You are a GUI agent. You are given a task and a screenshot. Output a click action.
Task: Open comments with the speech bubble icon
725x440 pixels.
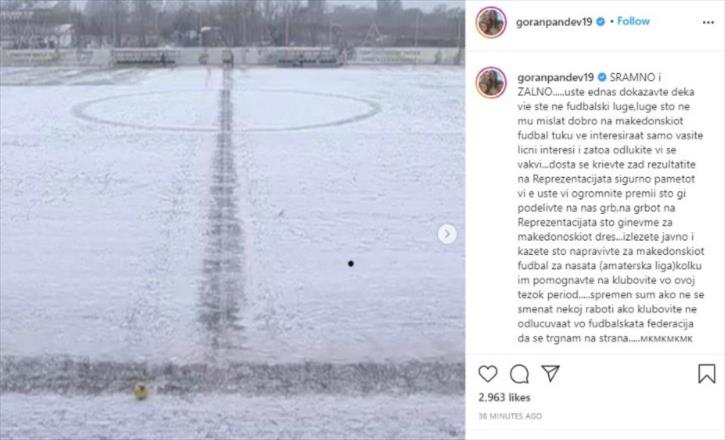coord(519,373)
